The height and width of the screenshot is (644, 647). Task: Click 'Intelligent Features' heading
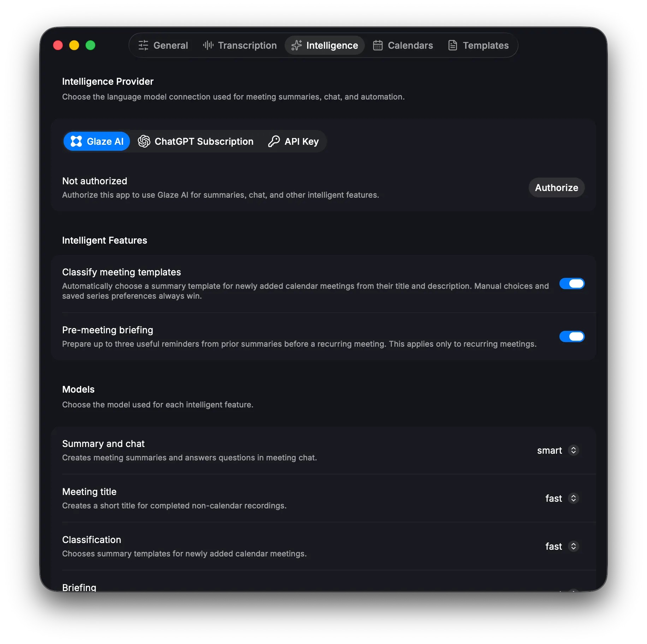(105, 240)
